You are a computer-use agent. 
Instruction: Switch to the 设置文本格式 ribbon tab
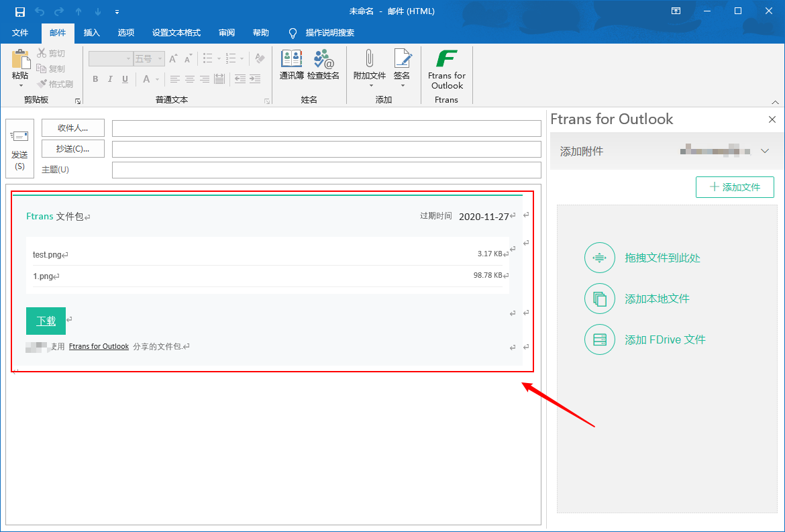(x=176, y=33)
